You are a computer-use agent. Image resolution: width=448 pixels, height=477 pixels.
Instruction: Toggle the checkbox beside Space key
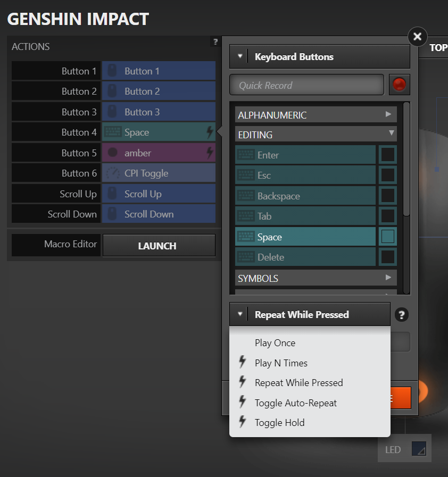[x=388, y=236]
